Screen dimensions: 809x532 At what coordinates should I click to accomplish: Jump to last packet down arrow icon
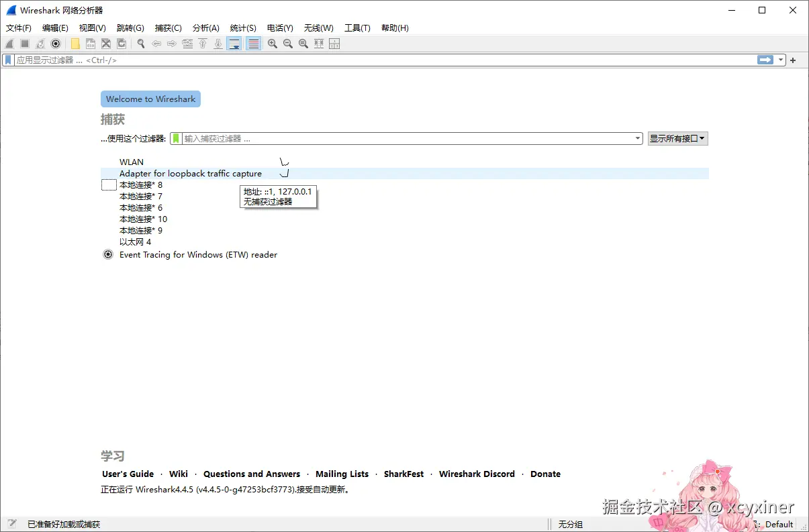[218, 44]
